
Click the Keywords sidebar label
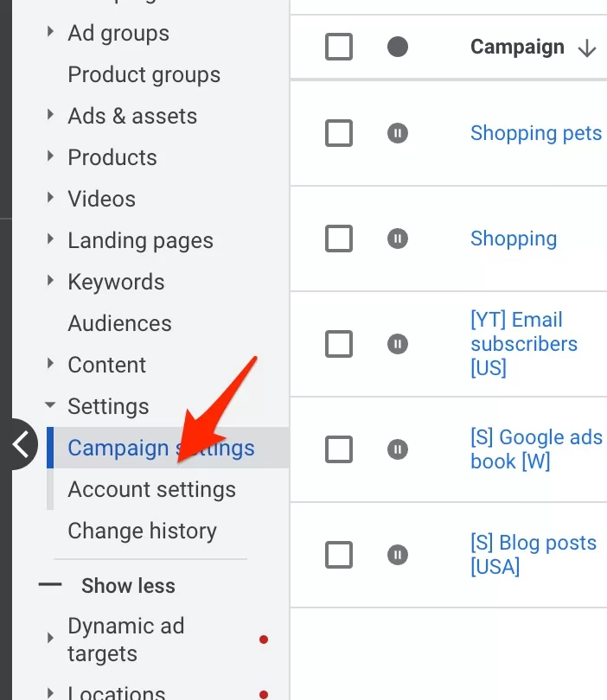(116, 282)
